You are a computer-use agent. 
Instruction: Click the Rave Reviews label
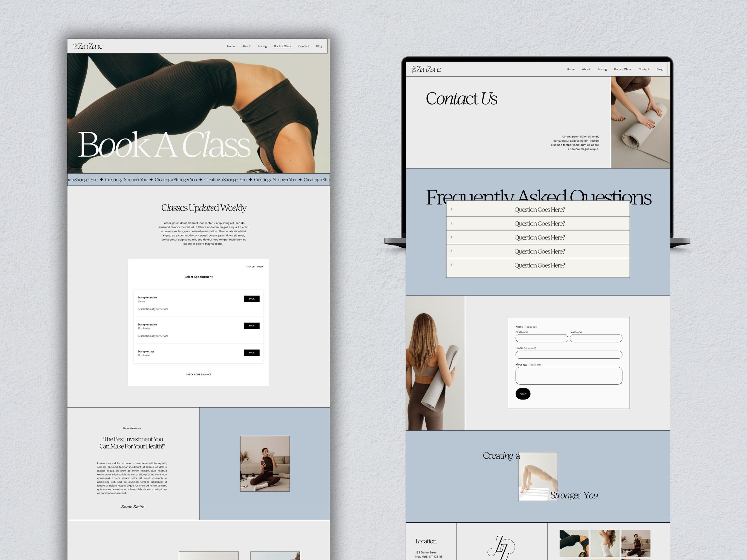coord(132,428)
